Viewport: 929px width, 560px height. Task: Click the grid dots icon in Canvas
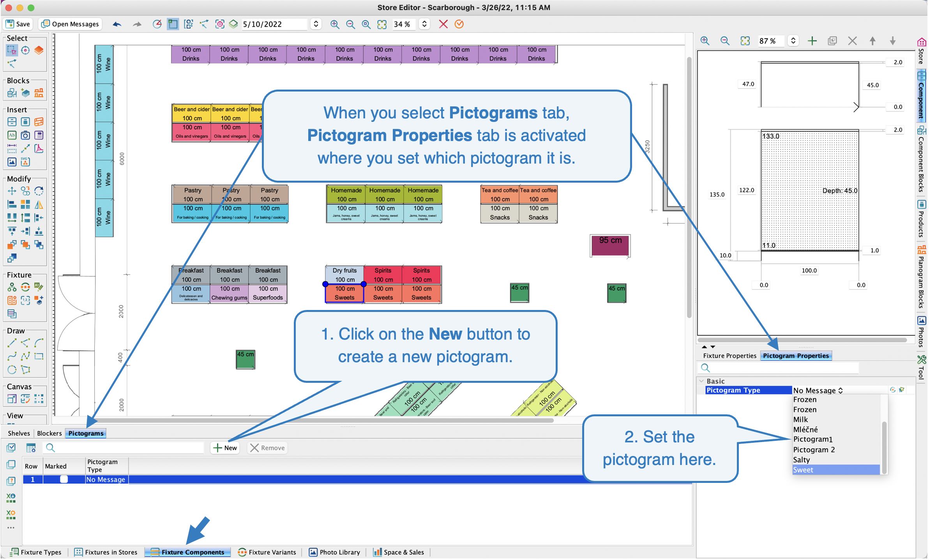point(39,399)
